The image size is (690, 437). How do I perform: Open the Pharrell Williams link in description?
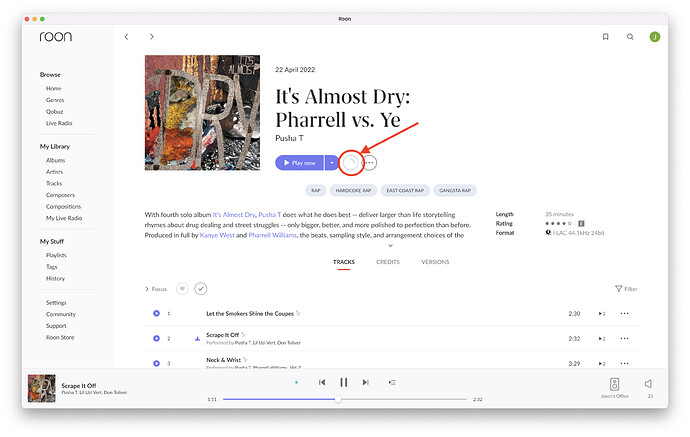[x=272, y=235]
